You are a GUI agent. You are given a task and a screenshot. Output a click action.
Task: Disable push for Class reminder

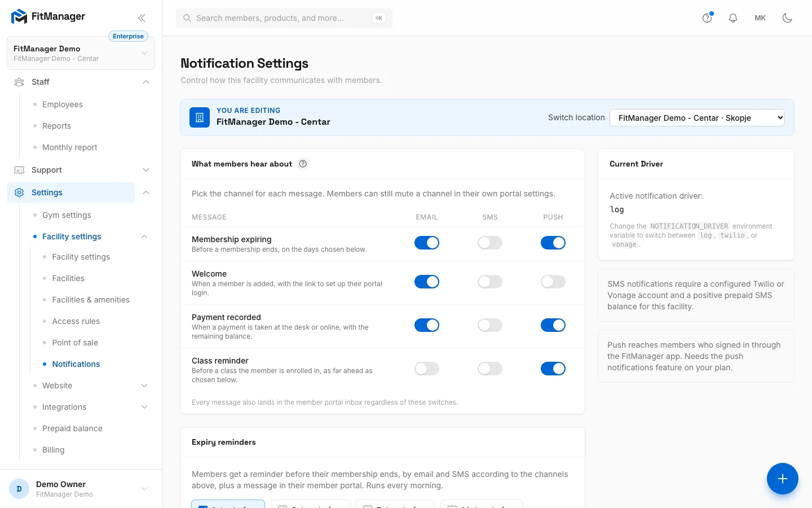coord(553,369)
